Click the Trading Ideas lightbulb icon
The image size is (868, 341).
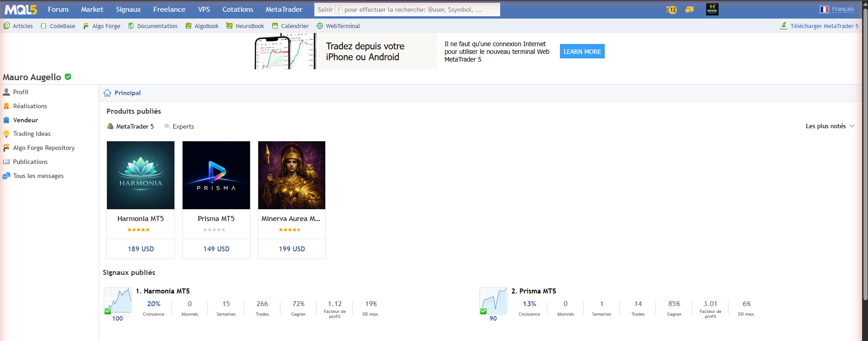6,134
